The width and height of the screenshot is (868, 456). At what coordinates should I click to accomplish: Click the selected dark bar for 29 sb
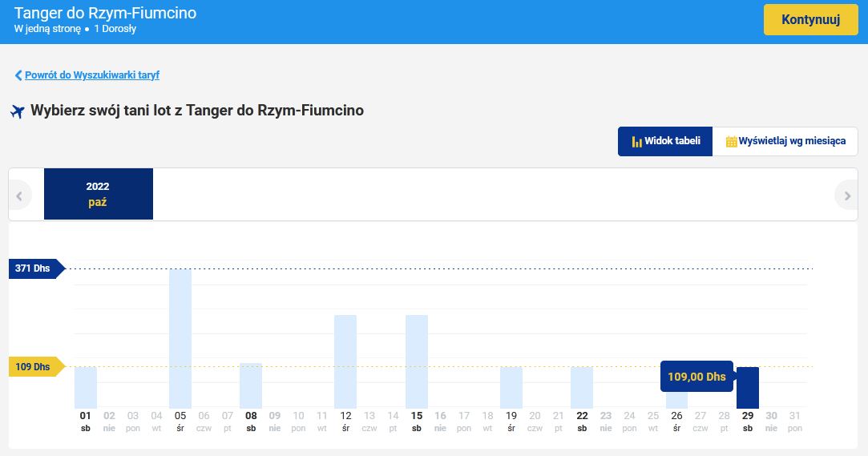tap(748, 389)
